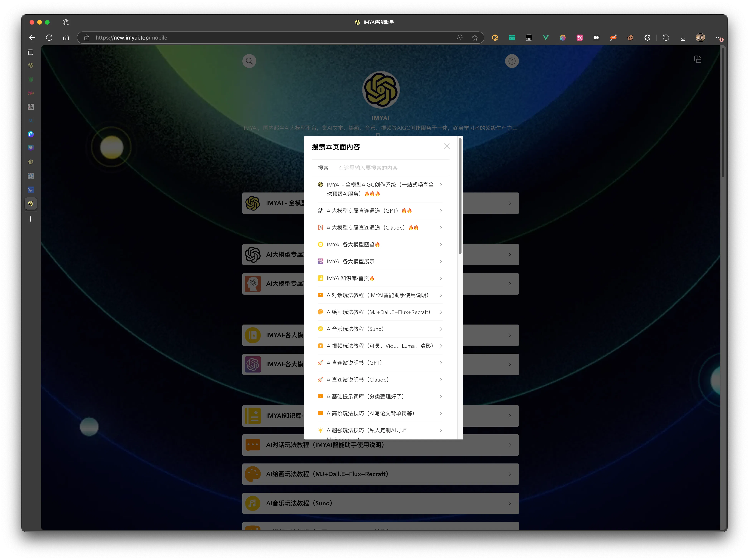Image resolution: width=749 pixels, height=560 pixels.
Task: Open AI基础提示词库（分类整理好了）entry
Action: coord(380,396)
